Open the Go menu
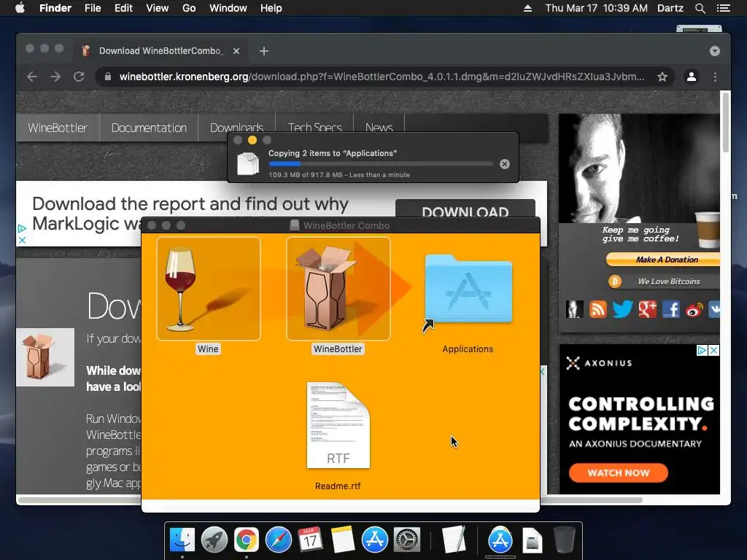747x560 pixels. pos(189,8)
